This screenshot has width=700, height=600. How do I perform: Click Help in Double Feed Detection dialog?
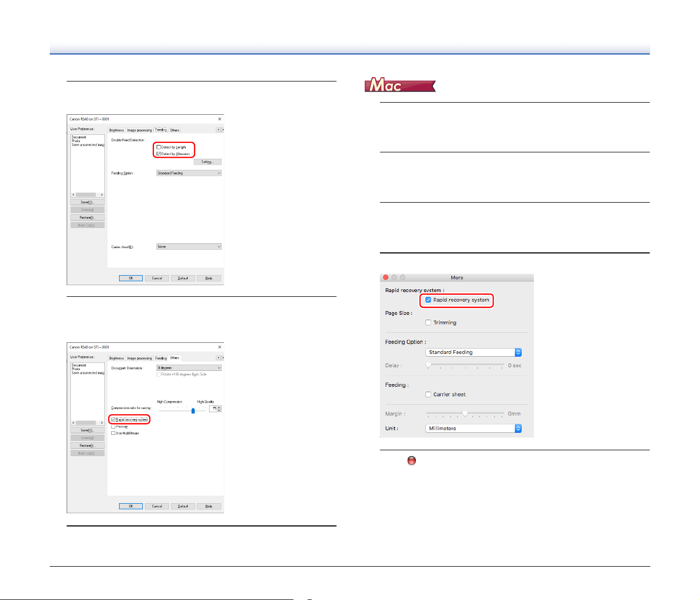[x=209, y=278]
